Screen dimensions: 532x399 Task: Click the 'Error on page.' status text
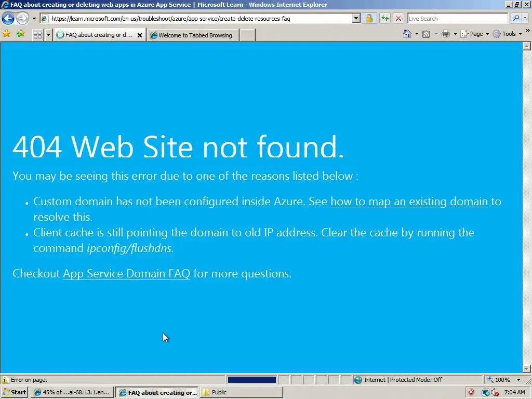(x=29, y=380)
